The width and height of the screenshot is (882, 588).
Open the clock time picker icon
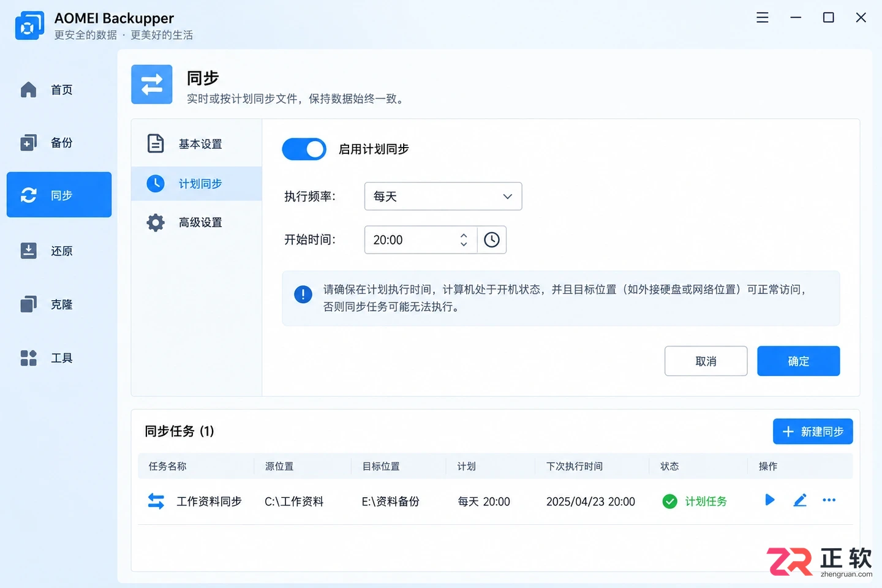[492, 239]
